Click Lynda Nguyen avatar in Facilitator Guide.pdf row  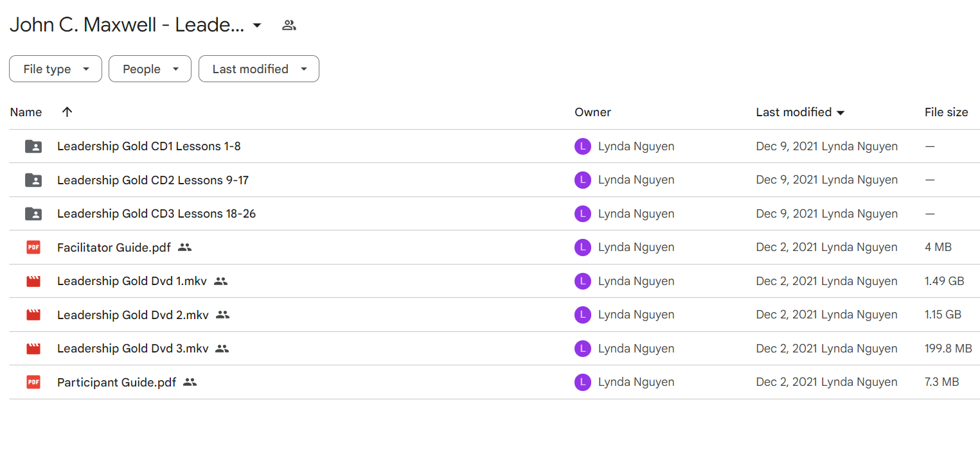click(x=583, y=247)
